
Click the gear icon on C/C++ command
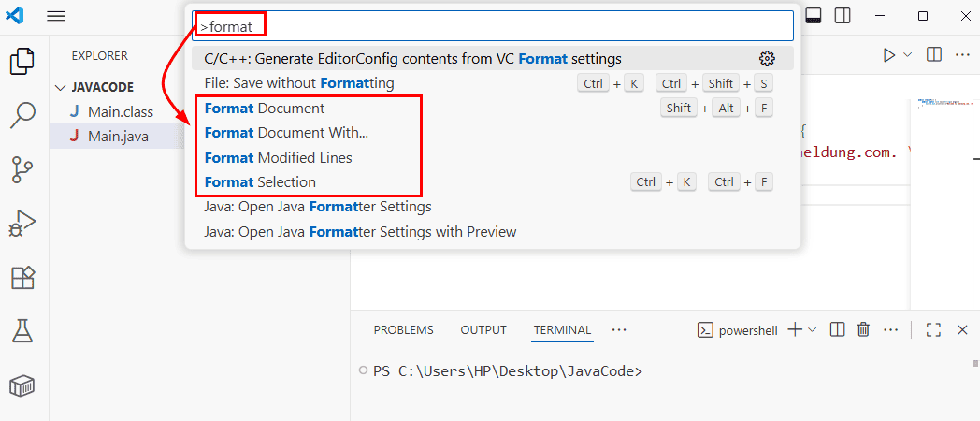[x=767, y=58]
